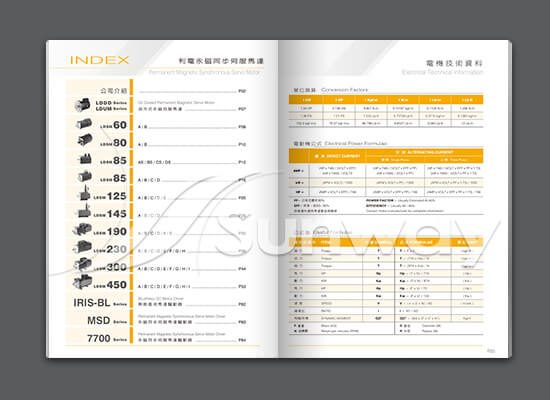The width and height of the screenshot is (550, 400).
Task: Select the series number 60
Action: [120, 125]
